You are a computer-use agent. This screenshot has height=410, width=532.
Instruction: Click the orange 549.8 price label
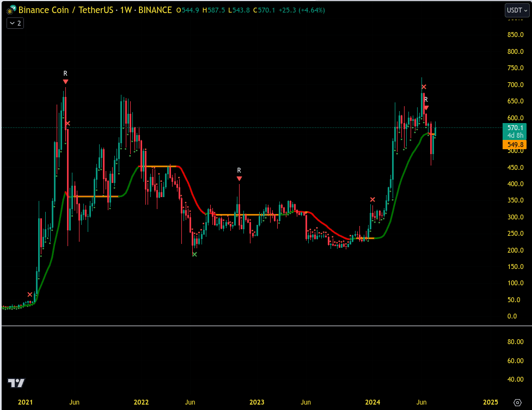point(515,145)
